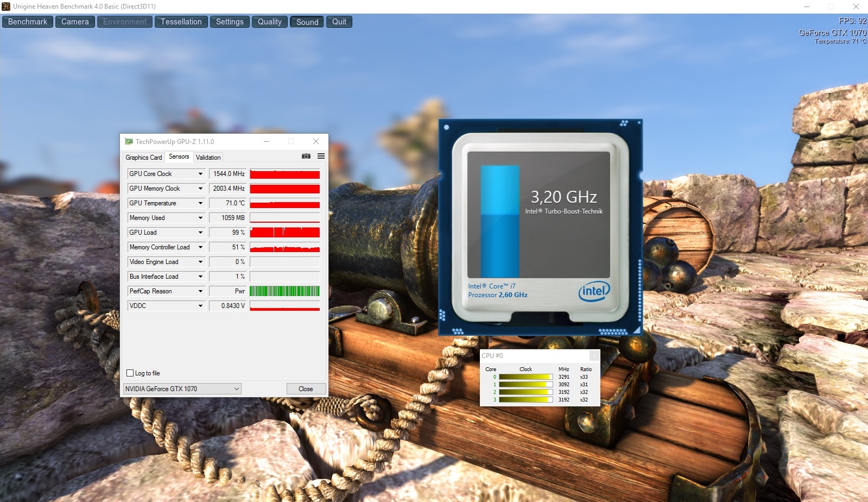
Task: Click the 3291 MHz value for Core 0
Action: [x=564, y=376]
